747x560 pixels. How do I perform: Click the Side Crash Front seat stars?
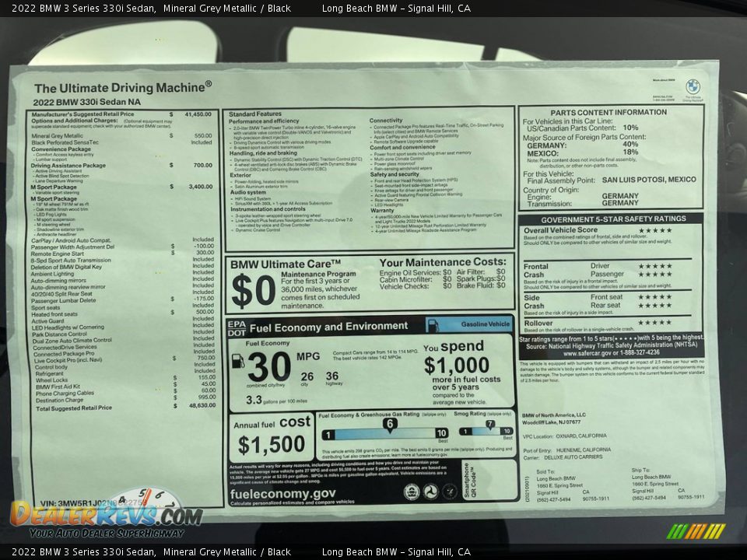(655, 296)
